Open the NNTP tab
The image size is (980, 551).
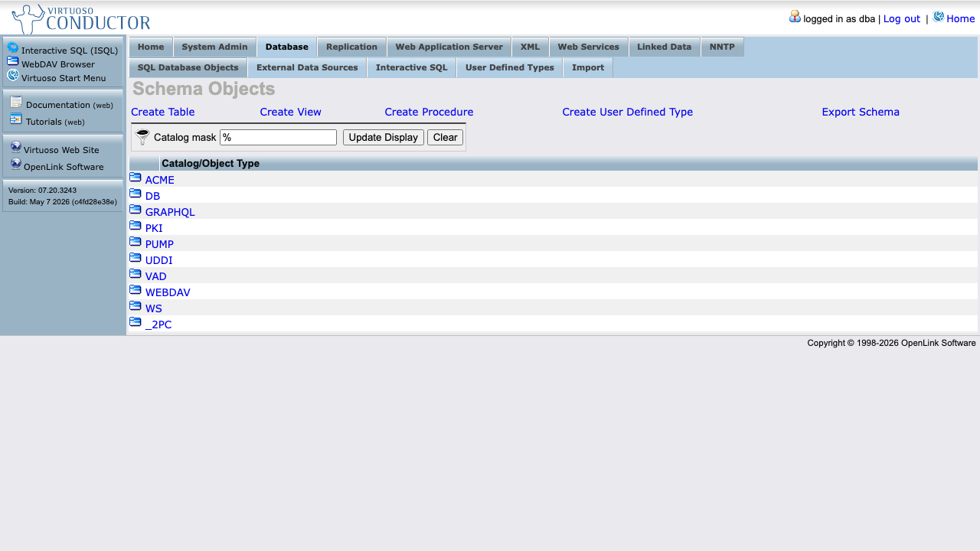722,47
